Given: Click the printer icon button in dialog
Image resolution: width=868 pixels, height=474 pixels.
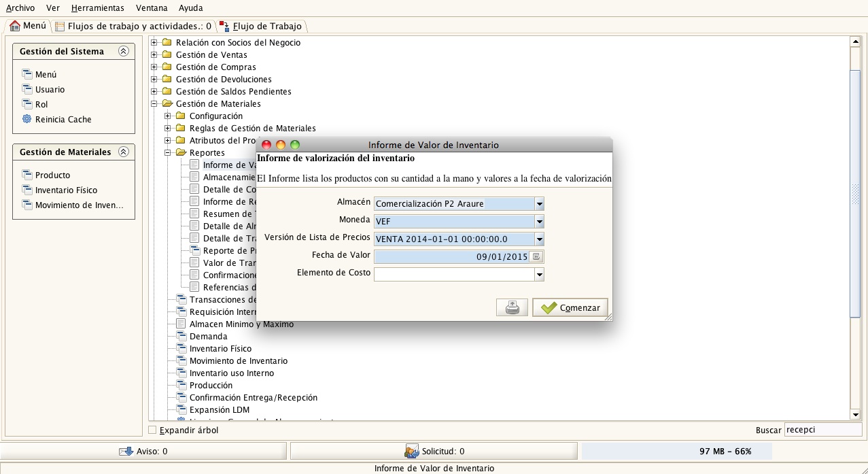Looking at the screenshot, I should (x=513, y=307).
